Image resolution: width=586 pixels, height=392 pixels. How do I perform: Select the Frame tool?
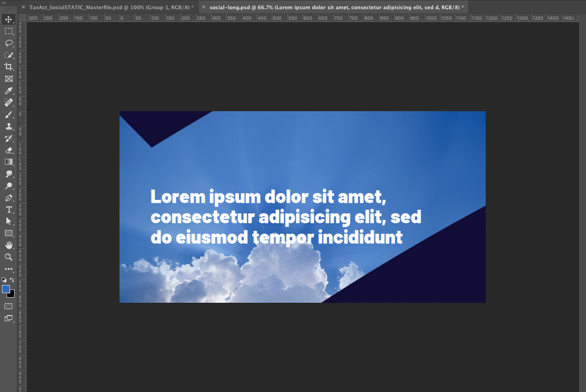[9, 79]
